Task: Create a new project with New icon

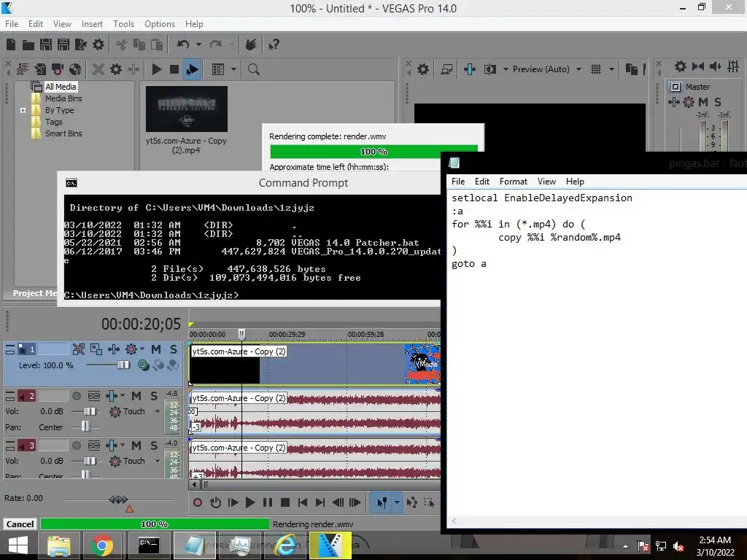Action: point(11,44)
